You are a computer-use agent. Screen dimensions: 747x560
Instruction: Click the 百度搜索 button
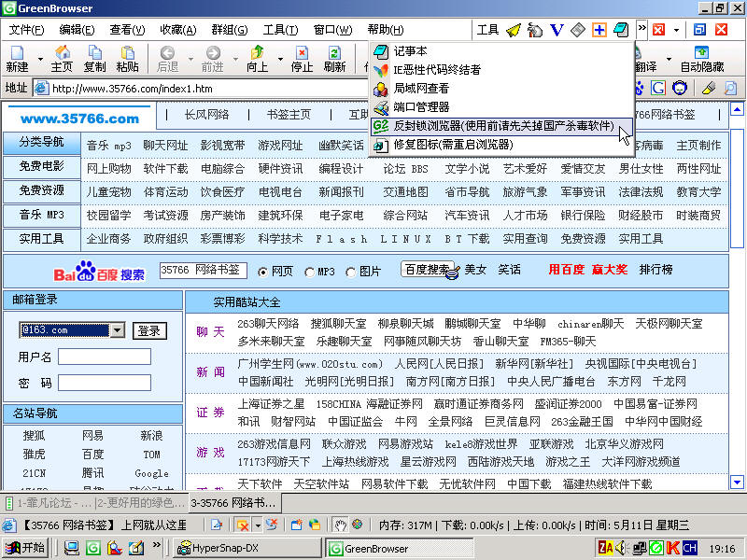click(426, 270)
